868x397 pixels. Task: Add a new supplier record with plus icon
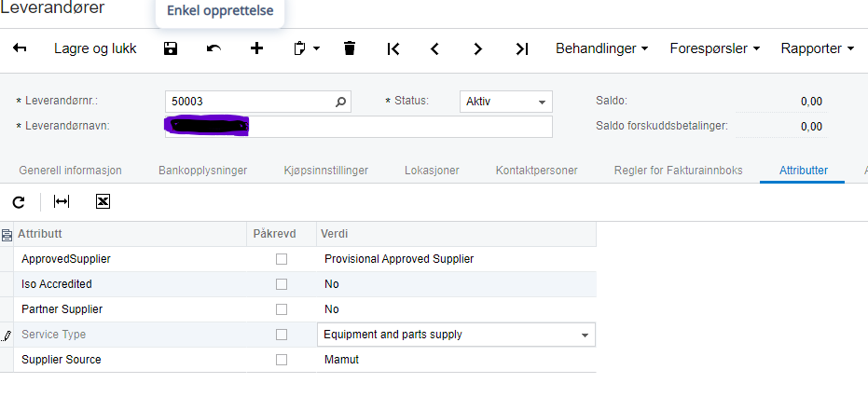pos(256,48)
